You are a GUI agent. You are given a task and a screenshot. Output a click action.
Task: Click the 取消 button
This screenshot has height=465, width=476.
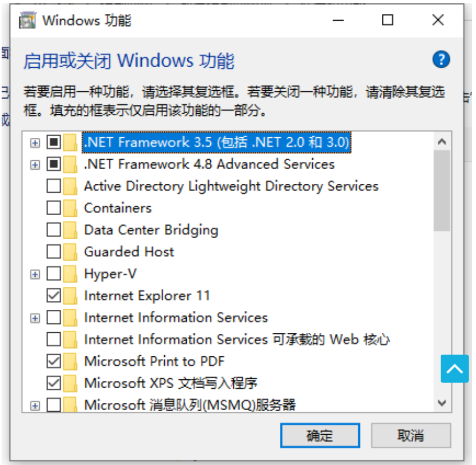pos(410,435)
